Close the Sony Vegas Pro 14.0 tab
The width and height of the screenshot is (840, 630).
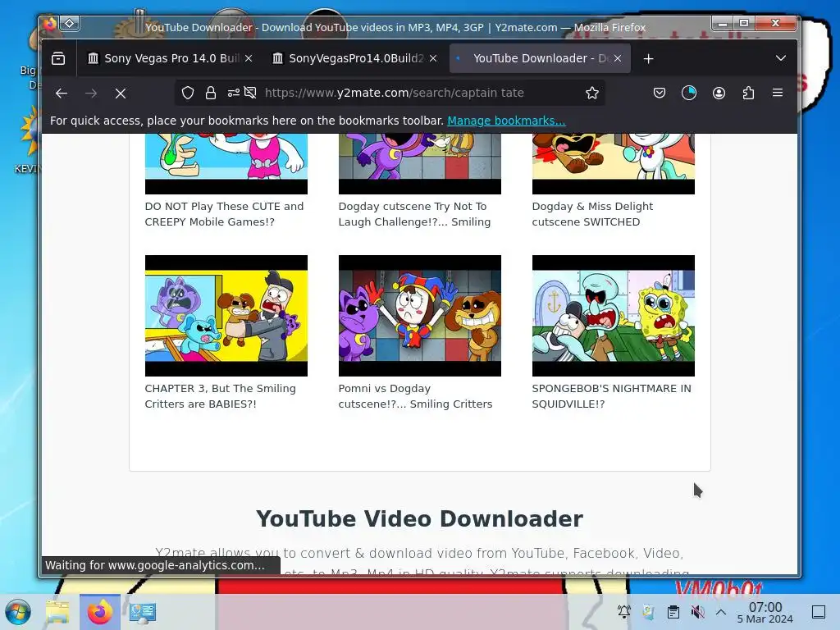(249, 58)
